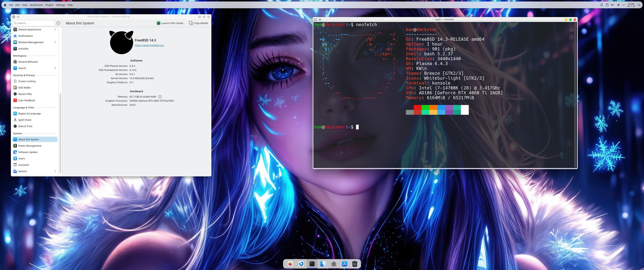Viewport: 644px width, 270px height.
Task: Click the notifications bell icon
Action: [x=601, y=5]
